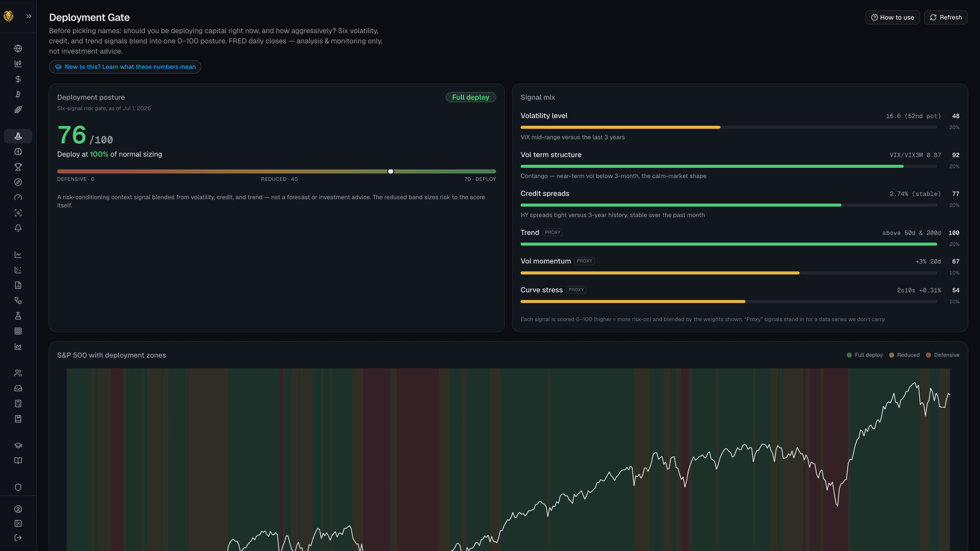Click the "2.74% (stable)" value

coord(915,194)
